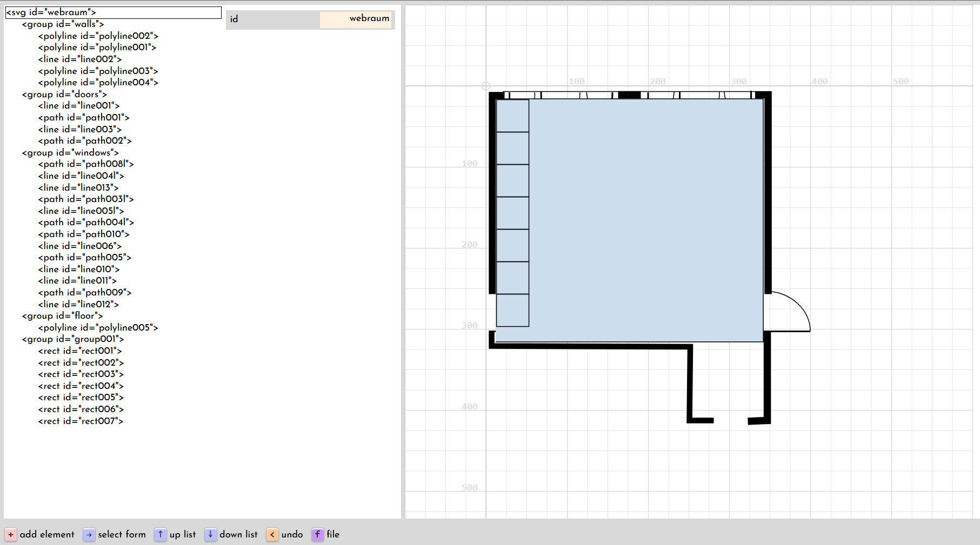Select rect id="rect007" row
The image size is (980, 545).
81,421
